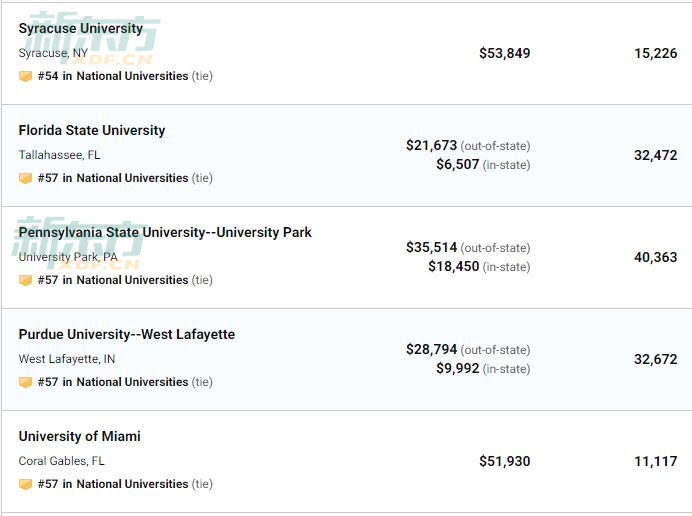Click the badge icon beside Purdue's ranking

coord(25,382)
